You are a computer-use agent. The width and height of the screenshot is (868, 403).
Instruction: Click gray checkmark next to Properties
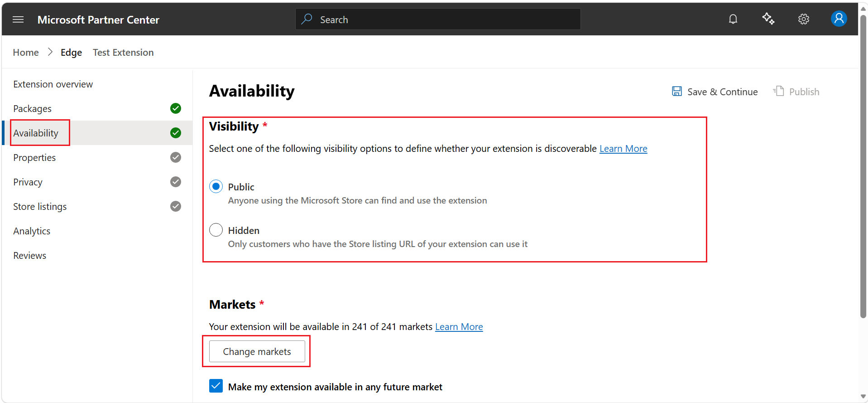[x=176, y=157]
